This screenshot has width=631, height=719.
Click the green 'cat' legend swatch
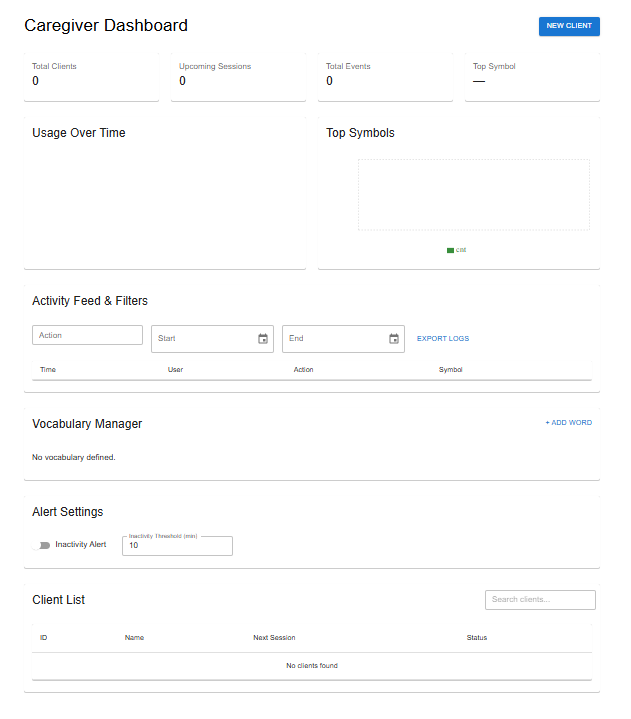point(450,250)
